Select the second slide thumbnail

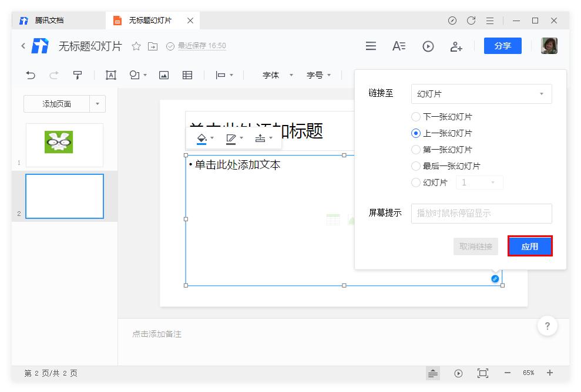65,196
